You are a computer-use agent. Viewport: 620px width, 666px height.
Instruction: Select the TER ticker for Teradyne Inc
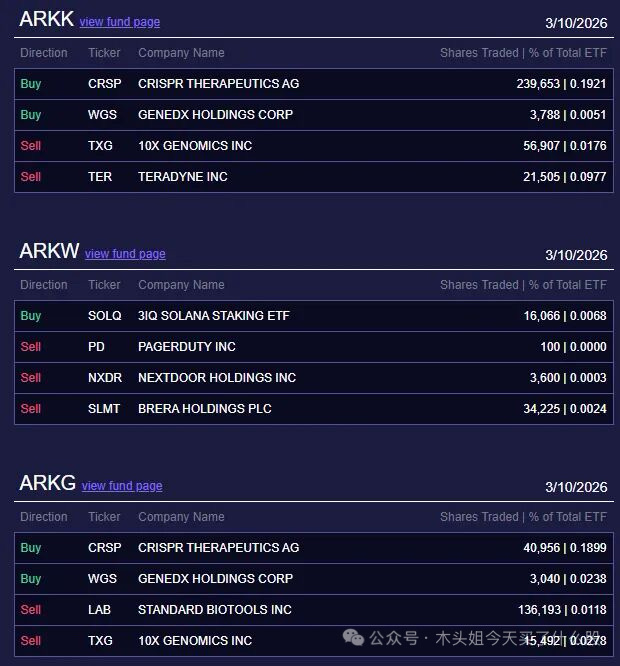(x=100, y=177)
